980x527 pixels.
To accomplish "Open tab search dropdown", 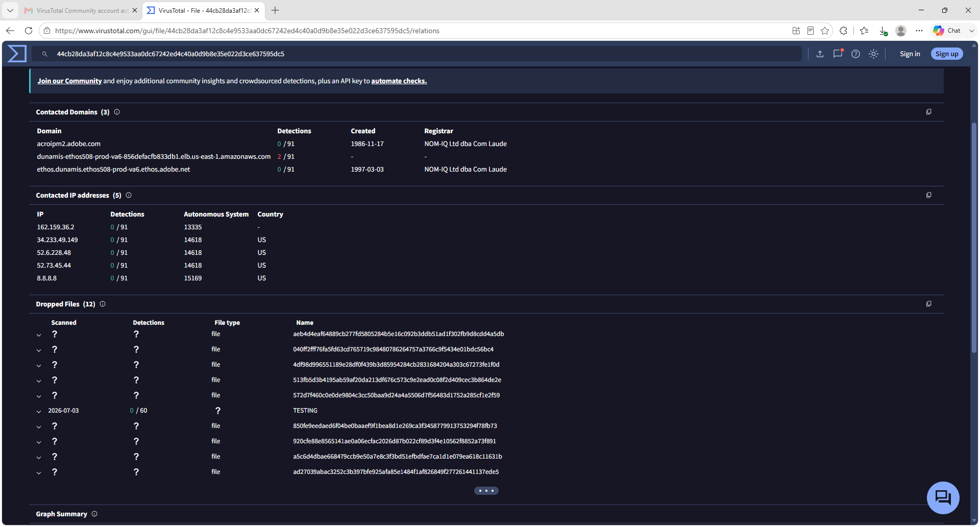I will click(10, 10).
